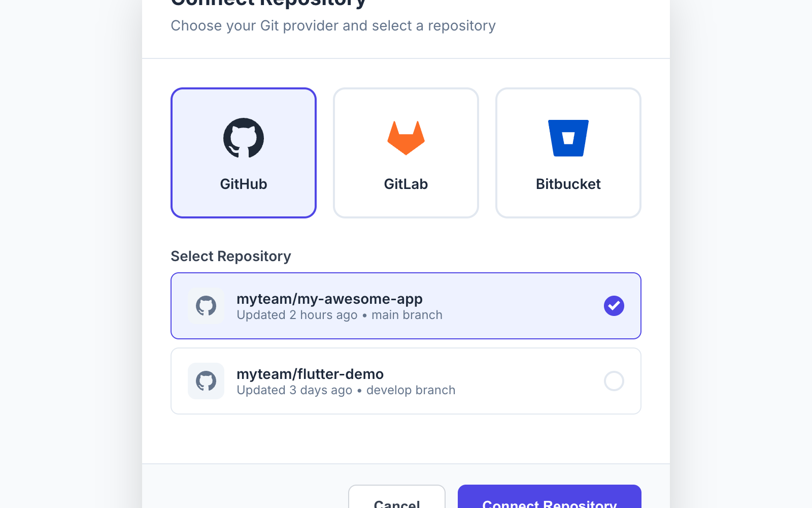Select the myteam/flutter-demo repository row

click(x=405, y=381)
